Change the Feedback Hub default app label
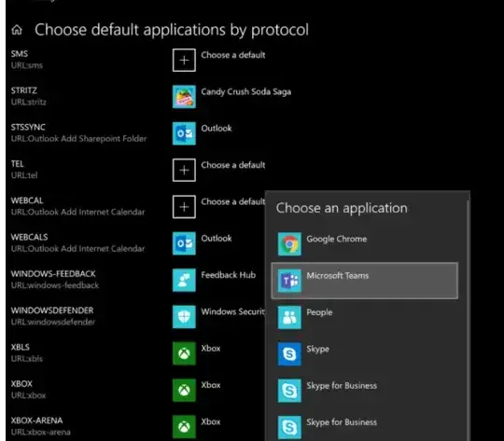Screen dimensions: 504x441 [229, 275]
